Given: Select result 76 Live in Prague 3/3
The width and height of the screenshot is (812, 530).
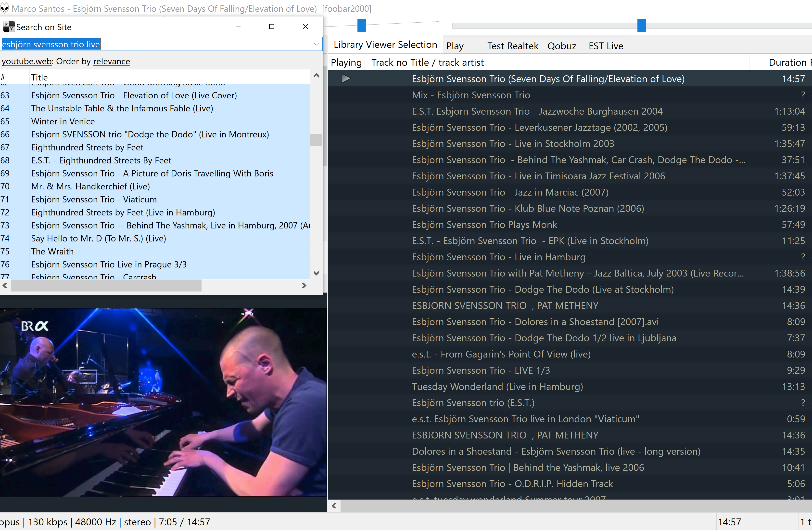Looking at the screenshot, I should click(155, 264).
